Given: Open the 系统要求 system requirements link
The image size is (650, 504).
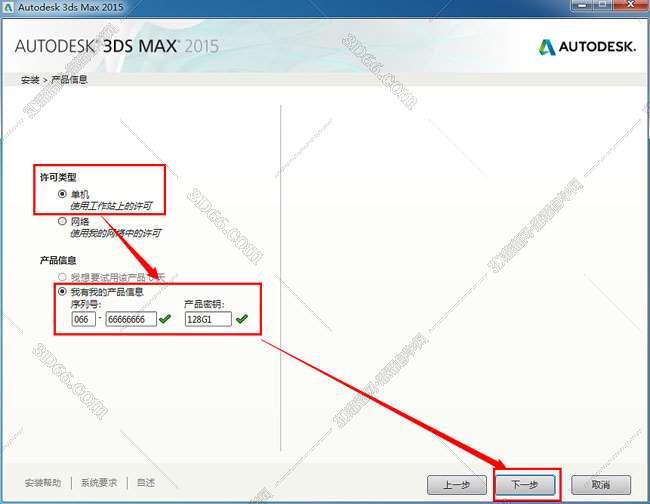Looking at the screenshot, I should click(99, 482).
